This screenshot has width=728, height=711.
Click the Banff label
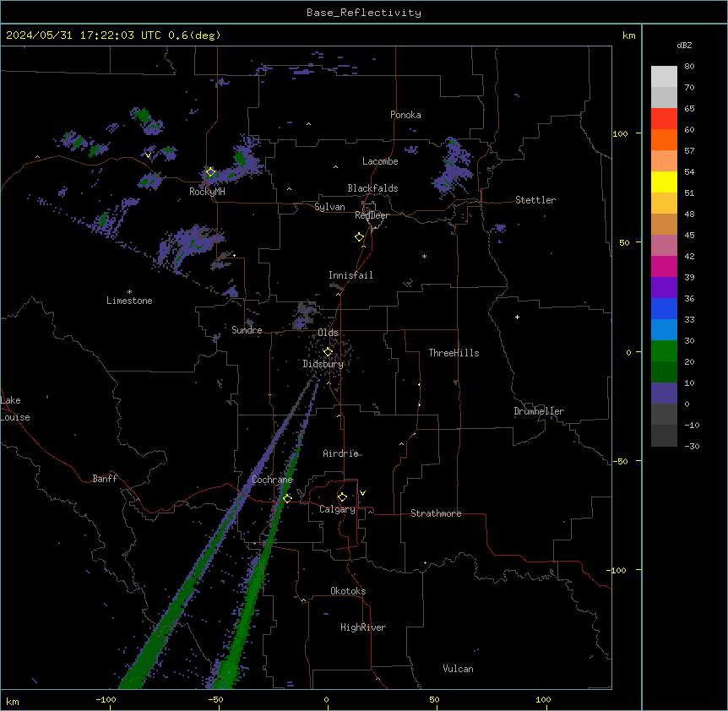pos(105,479)
